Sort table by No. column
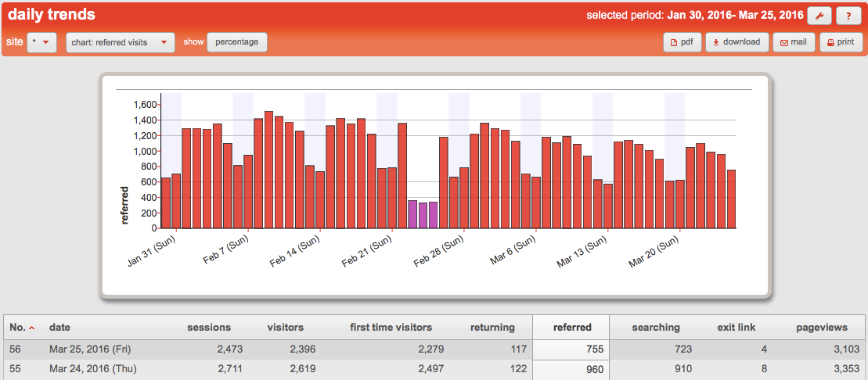868x380 pixels. coord(22,328)
